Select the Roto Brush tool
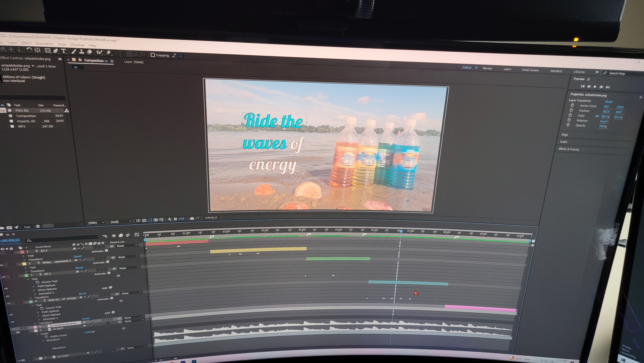Viewport: 644px width, 363px height. (99, 52)
